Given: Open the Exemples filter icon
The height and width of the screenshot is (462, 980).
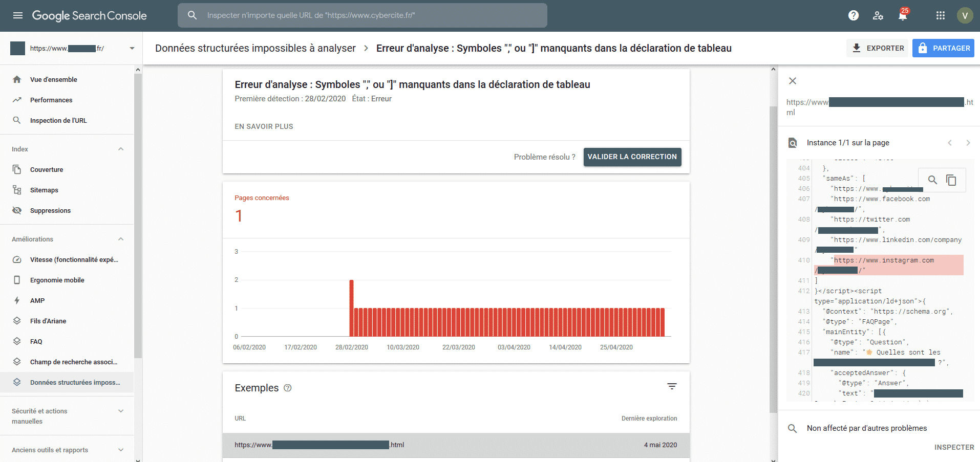Looking at the screenshot, I should tap(672, 386).
